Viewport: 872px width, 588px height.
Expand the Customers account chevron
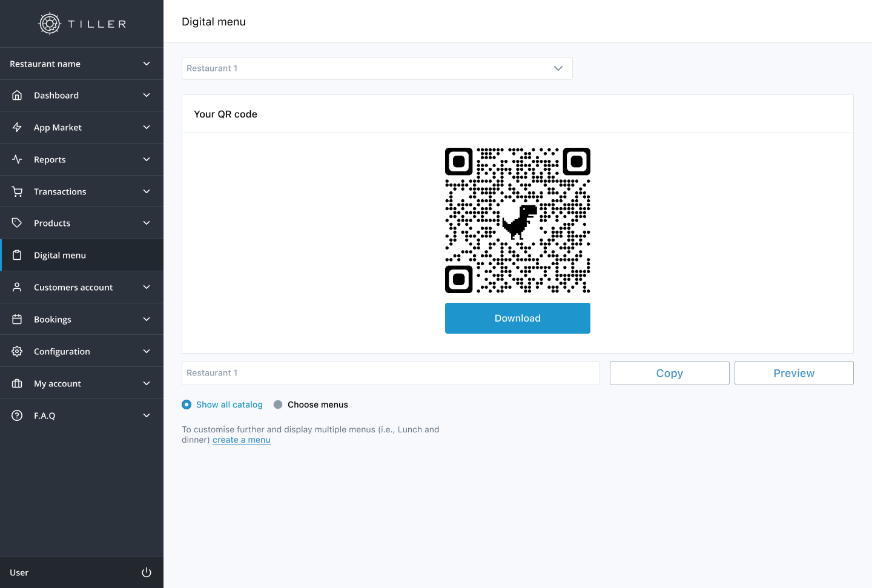point(147,287)
